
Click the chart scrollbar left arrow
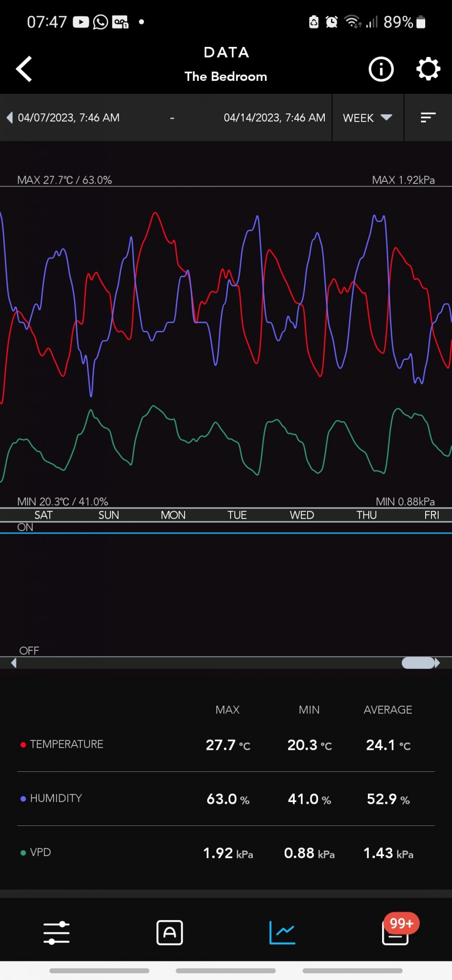tap(14, 663)
